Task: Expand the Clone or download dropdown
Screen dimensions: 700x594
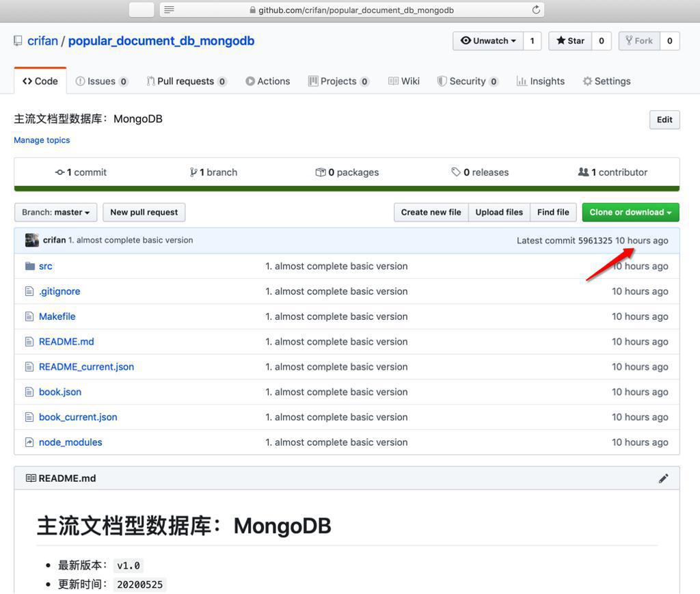Action: tap(630, 212)
